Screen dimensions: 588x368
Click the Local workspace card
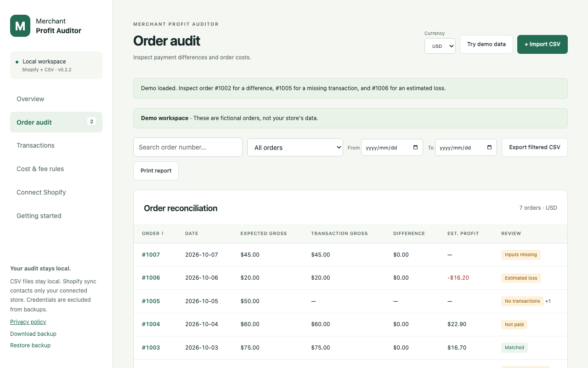tap(56, 65)
